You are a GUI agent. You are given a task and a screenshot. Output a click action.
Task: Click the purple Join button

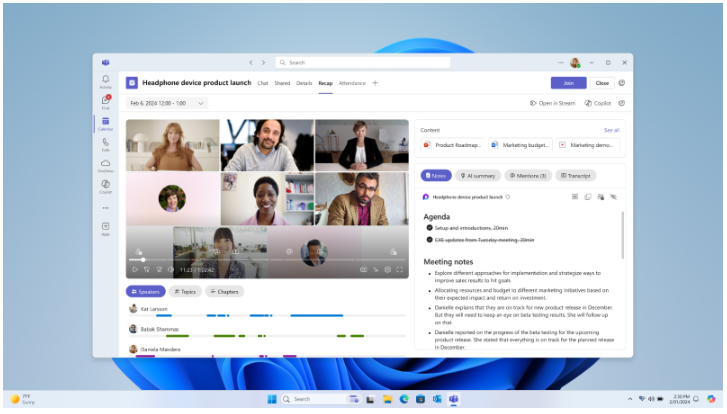click(x=568, y=83)
